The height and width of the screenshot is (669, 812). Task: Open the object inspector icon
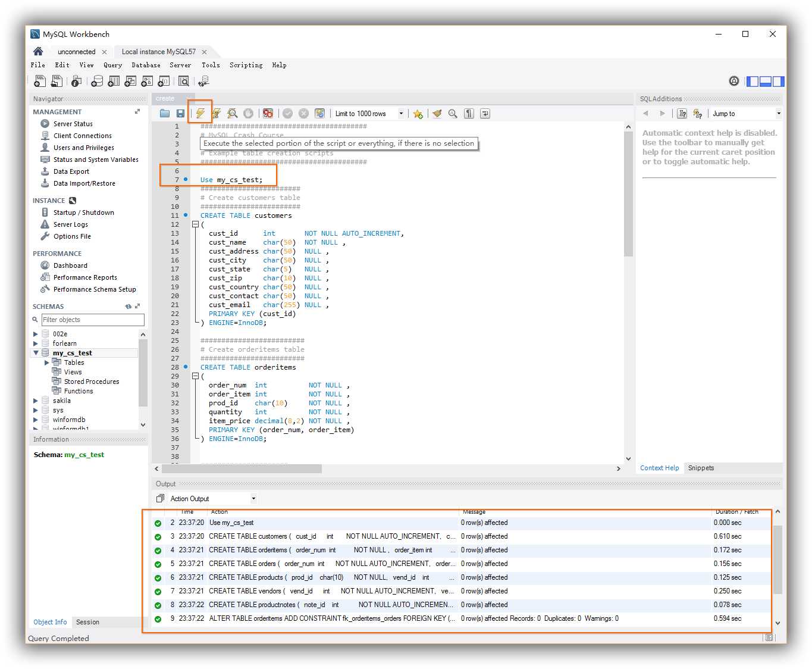(77, 81)
